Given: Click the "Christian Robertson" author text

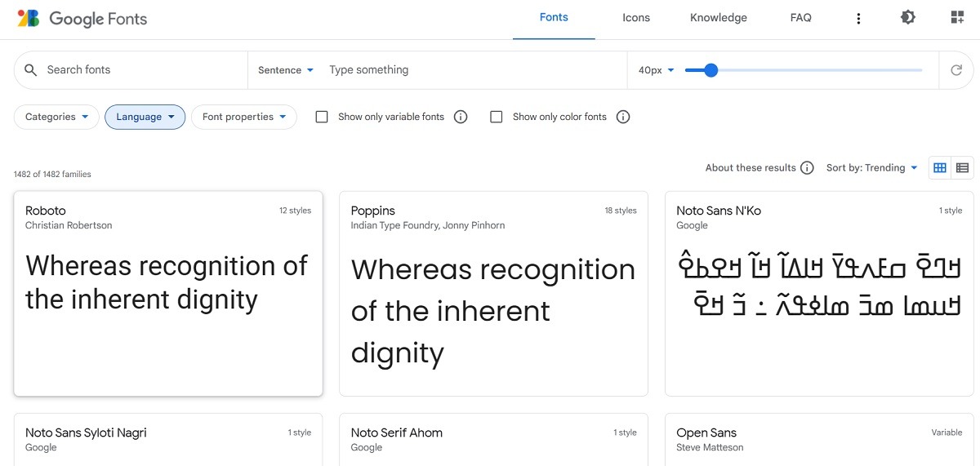Looking at the screenshot, I should 69,225.
